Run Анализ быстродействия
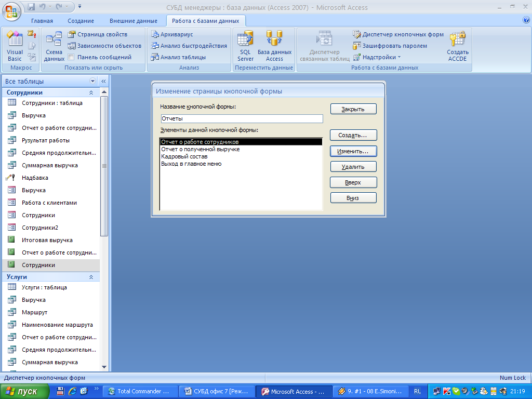The image size is (532, 399). point(189,46)
